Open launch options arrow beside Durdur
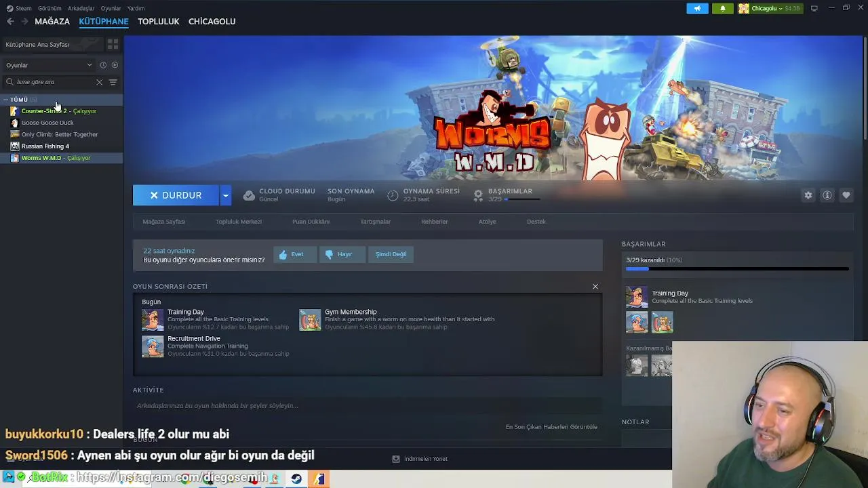 (x=226, y=195)
